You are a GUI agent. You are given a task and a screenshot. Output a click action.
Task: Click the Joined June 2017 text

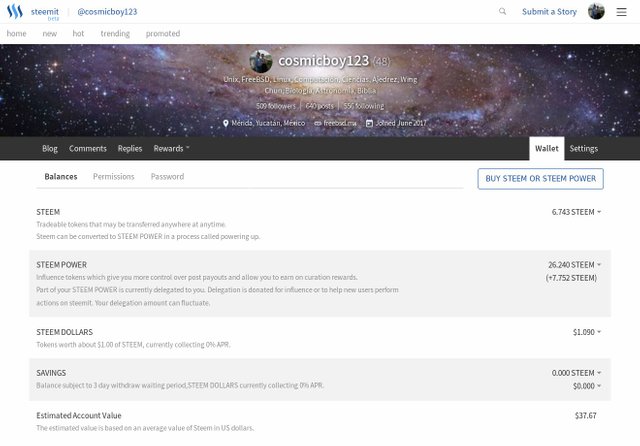click(401, 123)
